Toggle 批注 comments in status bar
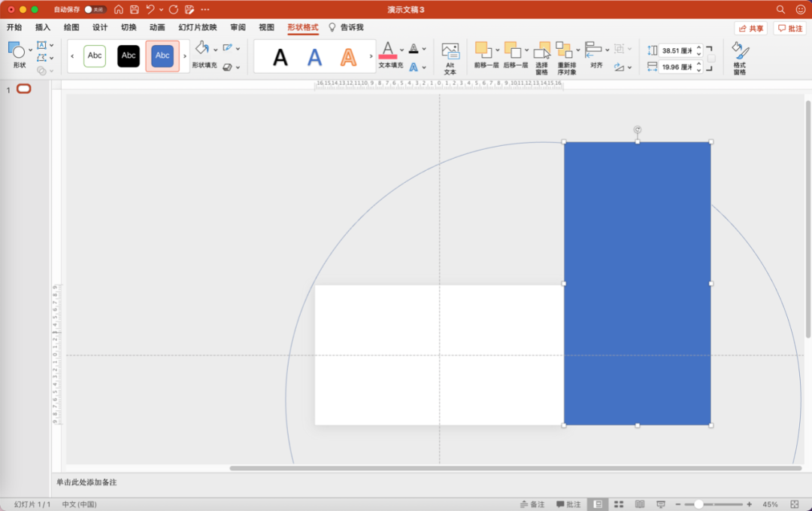The image size is (812, 511). (568, 504)
